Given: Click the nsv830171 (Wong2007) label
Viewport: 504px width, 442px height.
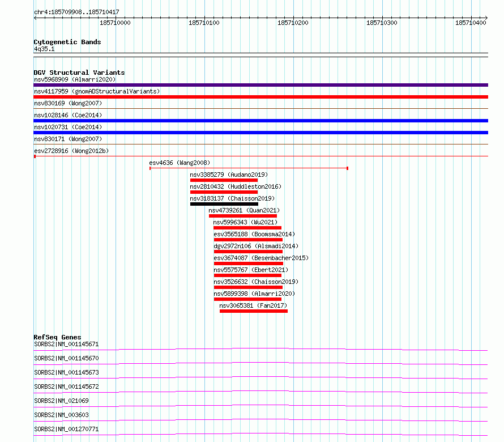Looking at the screenshot, I should click(x=68, y=139).
